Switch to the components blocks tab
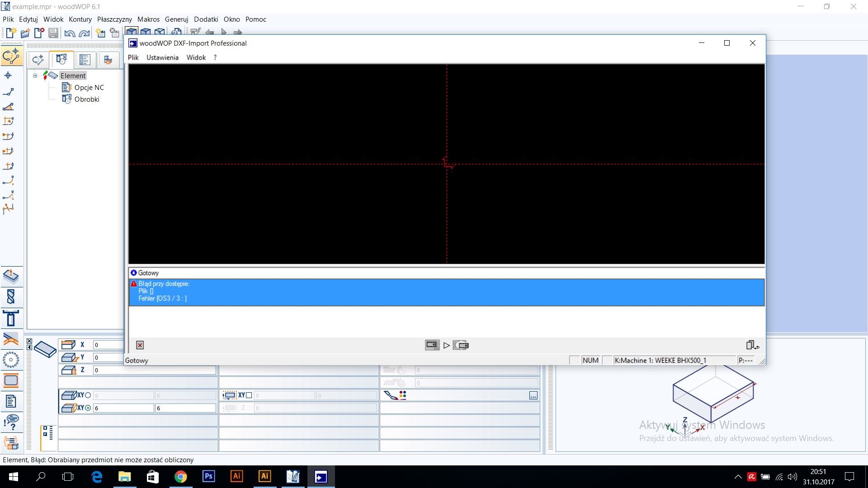This screenshot has width=868, height=488. coord(108,60)
